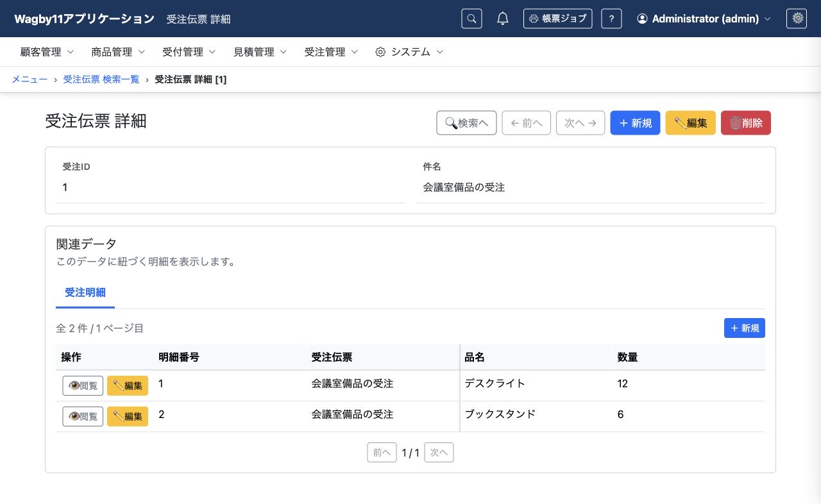Expand the 顧客管理 menu
821x504 pixels.
coord(47,52)
